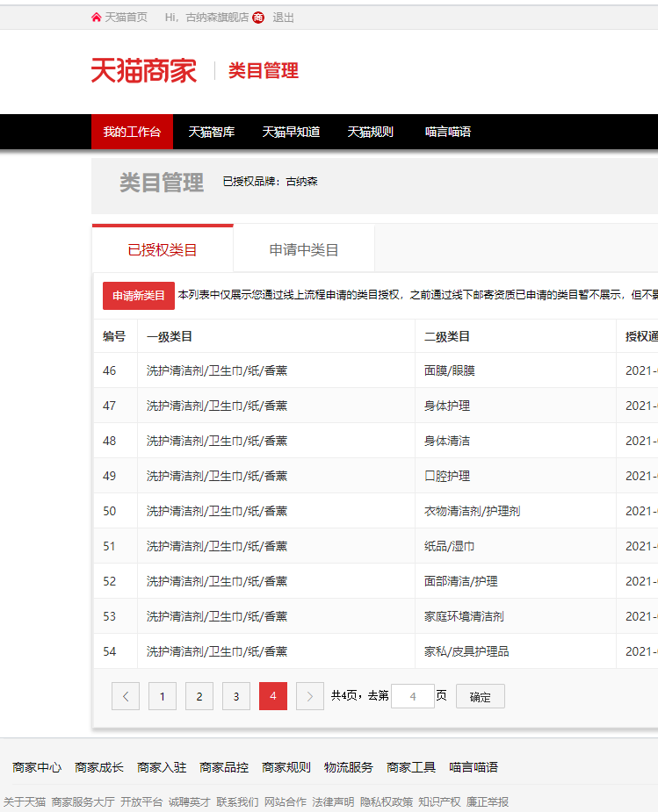Select current page 4 button
This screenshot has height=812, width=658.
click(273, 696)
